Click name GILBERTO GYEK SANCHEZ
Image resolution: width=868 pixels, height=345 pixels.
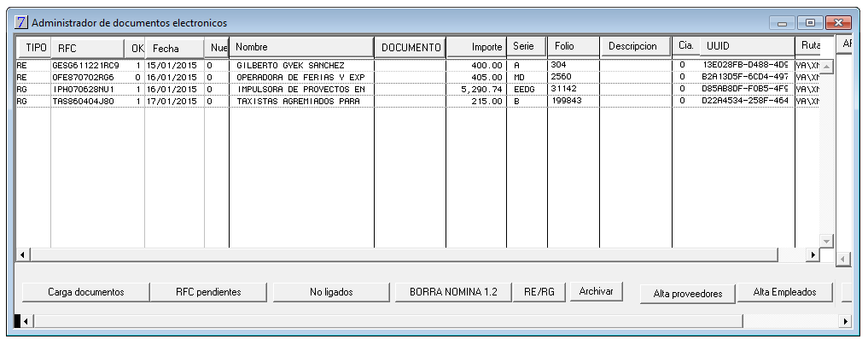tap(291, 66)
